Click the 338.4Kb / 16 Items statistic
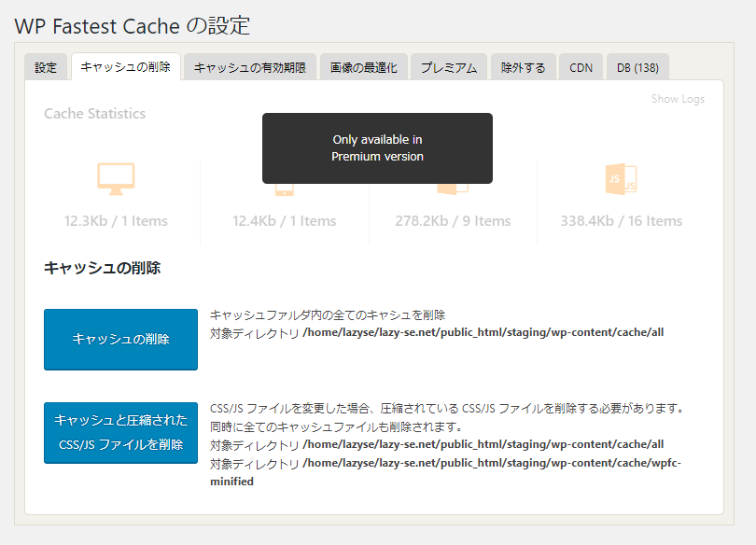This screenshot has height=545, width=756. tap(621, 220)
